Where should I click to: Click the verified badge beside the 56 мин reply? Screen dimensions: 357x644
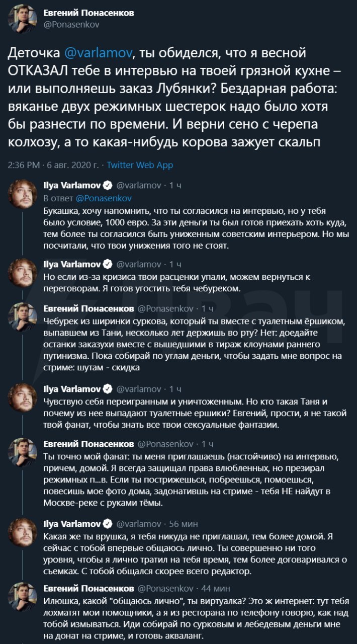pyautogui.click(x=108, y=523)
